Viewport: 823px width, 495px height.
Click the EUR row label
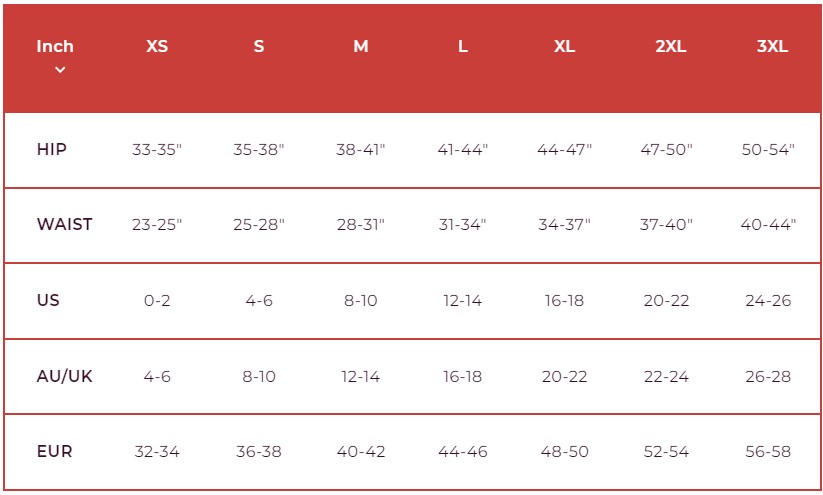coord(54,451)
